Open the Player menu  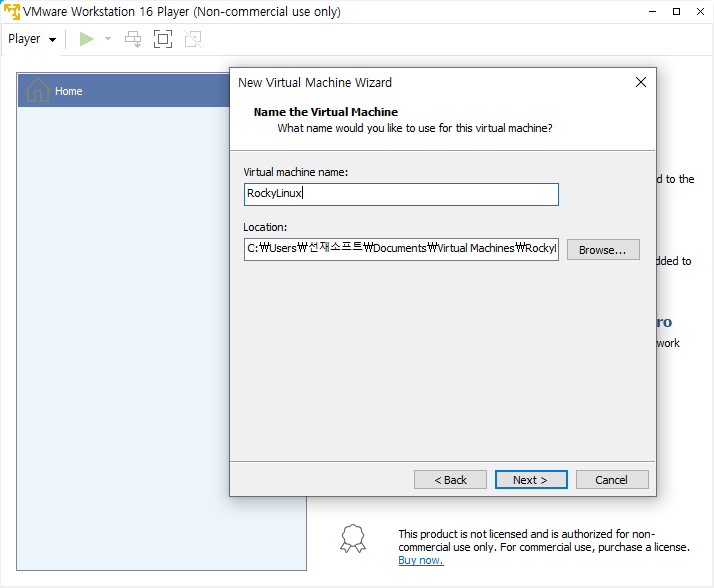point(32,39)
